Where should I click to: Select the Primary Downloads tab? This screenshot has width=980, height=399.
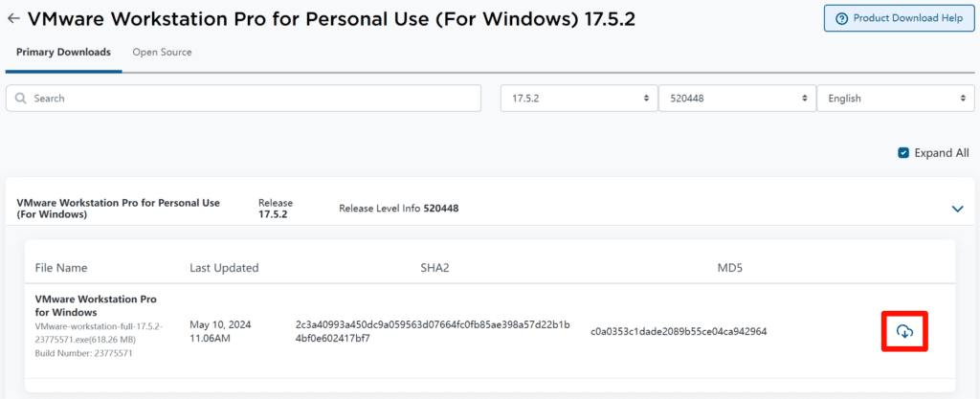pos(63,53)
